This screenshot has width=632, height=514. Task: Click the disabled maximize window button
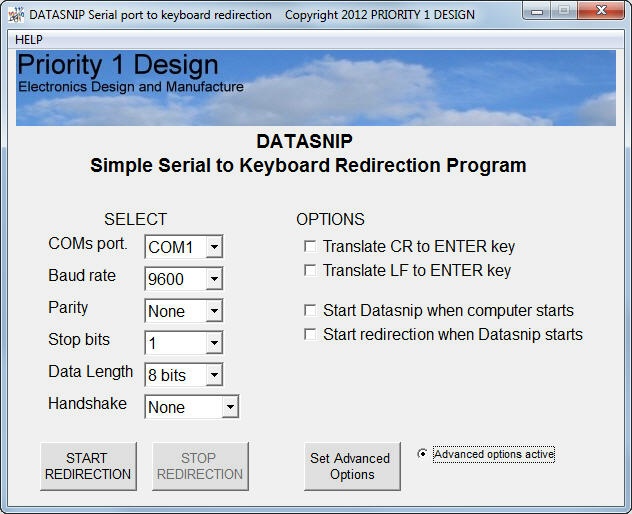click(x=564, y=10)
